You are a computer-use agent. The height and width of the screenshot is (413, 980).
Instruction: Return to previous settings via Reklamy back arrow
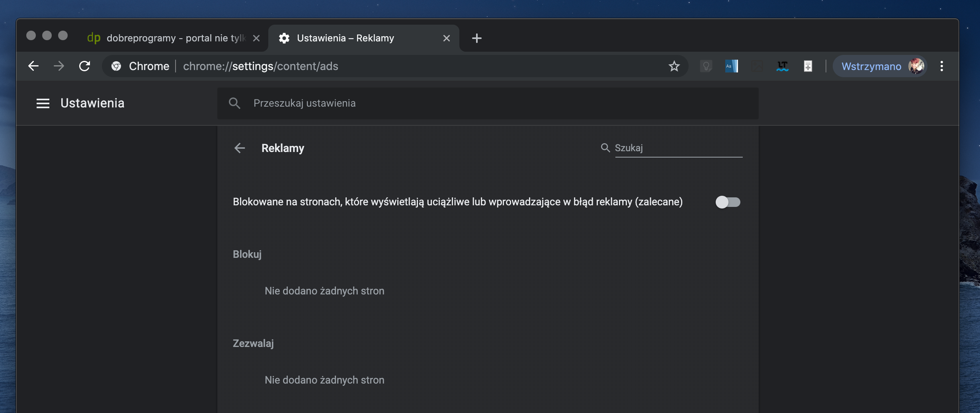click(x=240, y=148)
